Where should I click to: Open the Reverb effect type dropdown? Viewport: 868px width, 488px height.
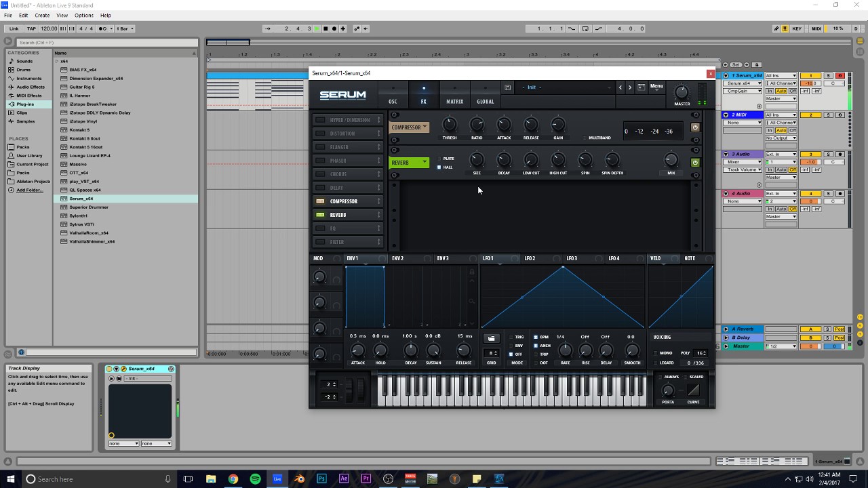409,163
